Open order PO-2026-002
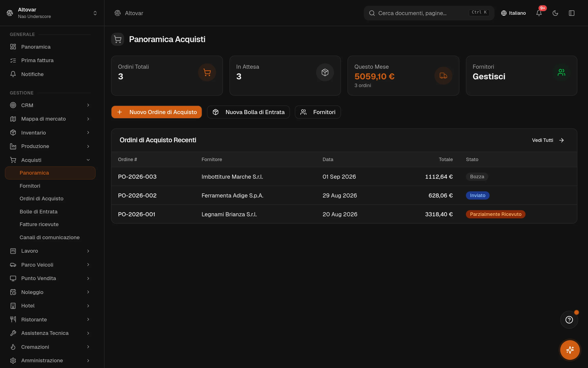 tap(137, 195)
